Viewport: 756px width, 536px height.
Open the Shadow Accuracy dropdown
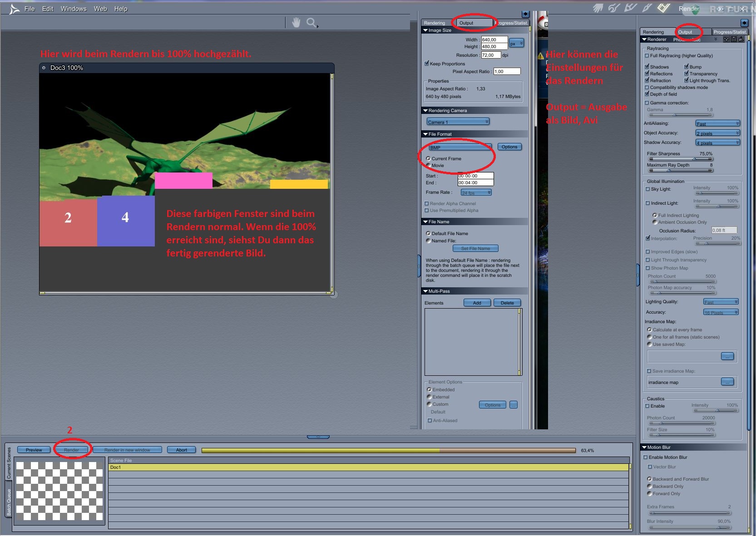pos(718,143)
